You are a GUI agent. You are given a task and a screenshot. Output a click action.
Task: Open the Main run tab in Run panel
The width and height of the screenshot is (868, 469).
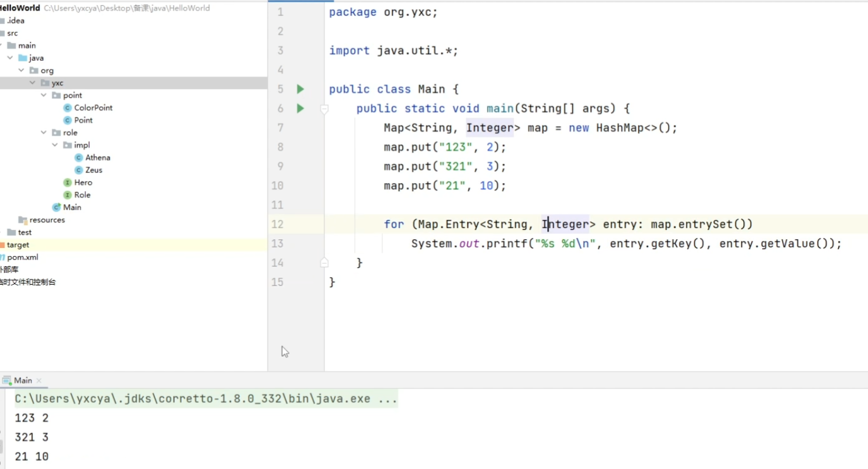[23, 380]
